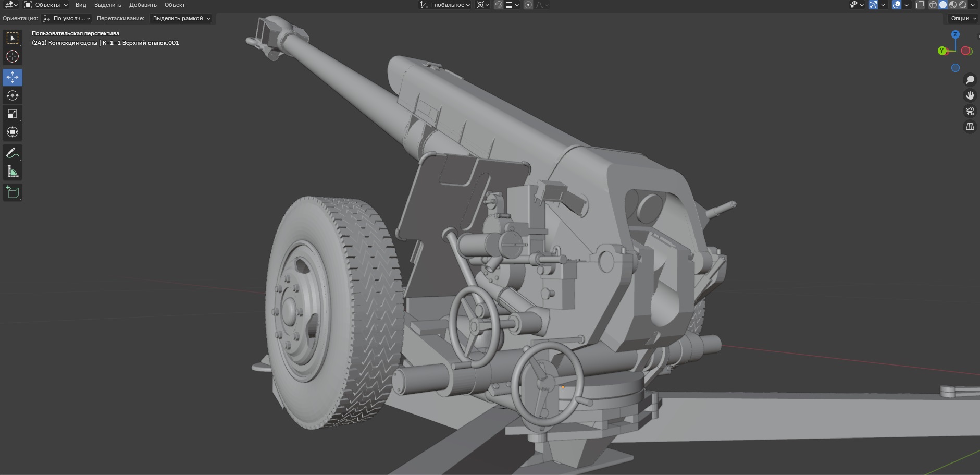Select the Transform tool
980x475 pixels.
(13, 132)
